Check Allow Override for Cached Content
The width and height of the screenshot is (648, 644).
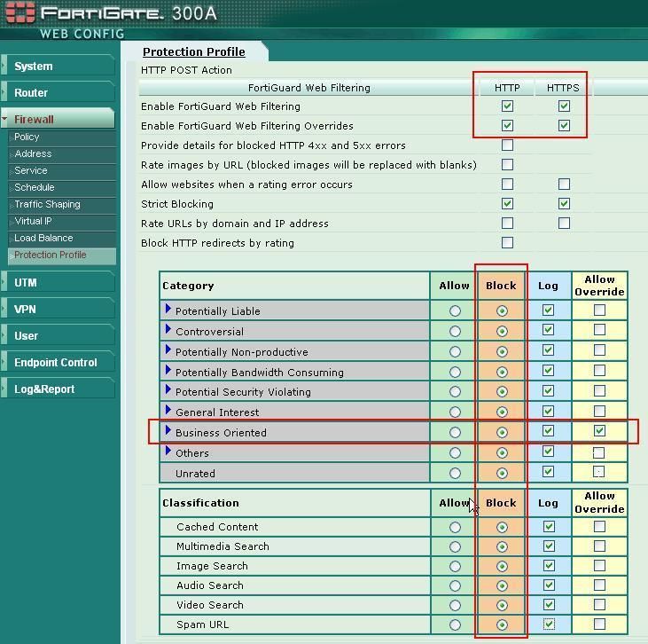coord(599,526)
